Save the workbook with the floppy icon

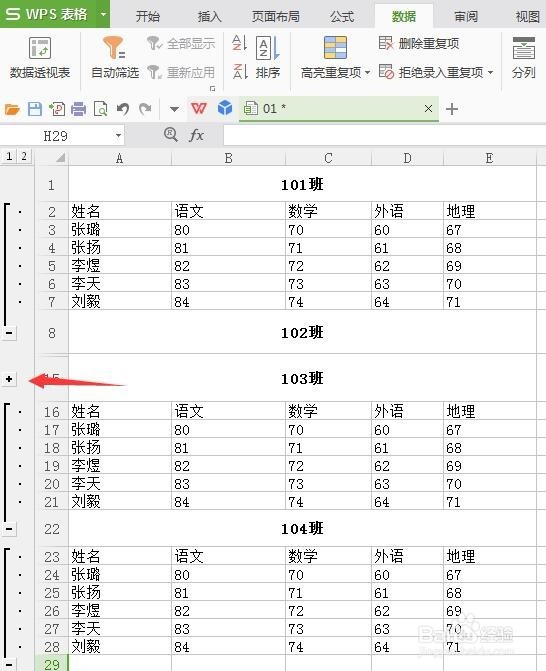point(35,109)
